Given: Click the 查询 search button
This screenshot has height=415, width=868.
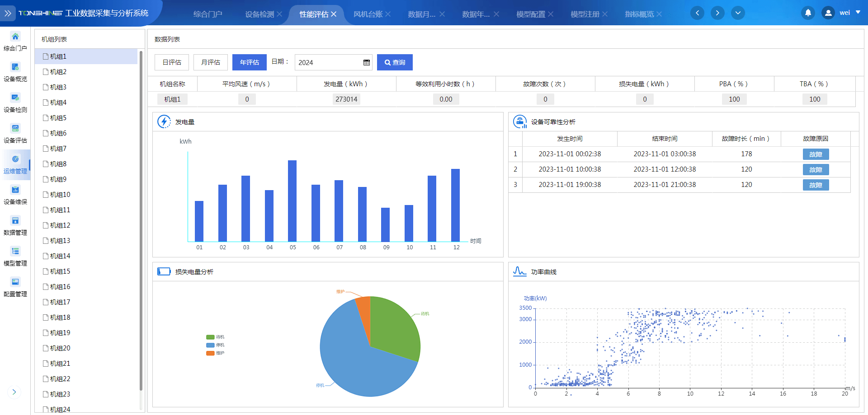Looking at the screenshot, I should (395, 62).
